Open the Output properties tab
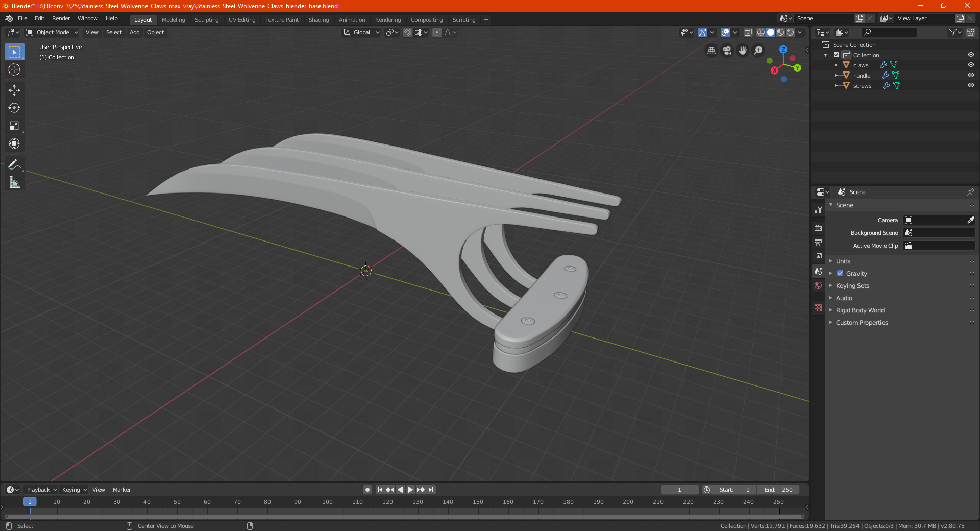980x531 pixels. point(818,242)
